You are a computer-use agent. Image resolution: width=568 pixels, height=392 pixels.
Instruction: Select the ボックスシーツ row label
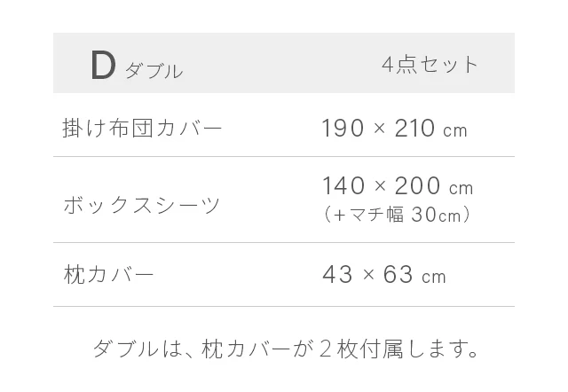142,205
